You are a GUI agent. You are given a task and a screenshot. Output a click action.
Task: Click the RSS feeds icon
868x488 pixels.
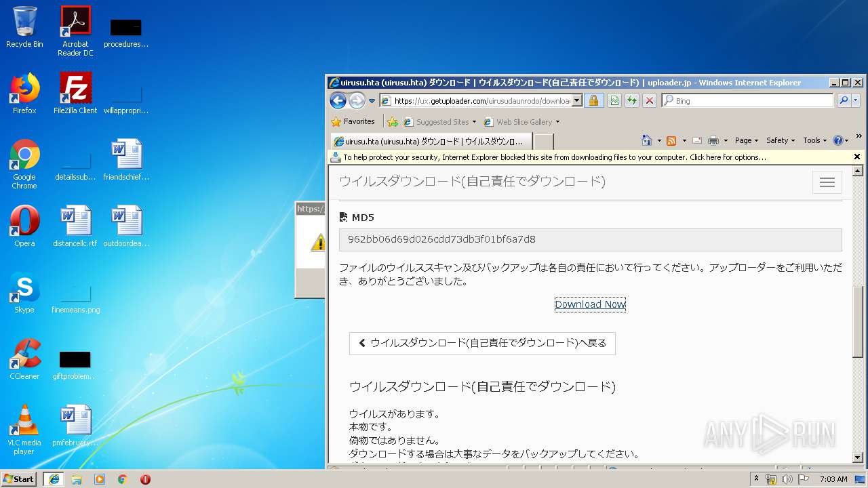(671, 140)
